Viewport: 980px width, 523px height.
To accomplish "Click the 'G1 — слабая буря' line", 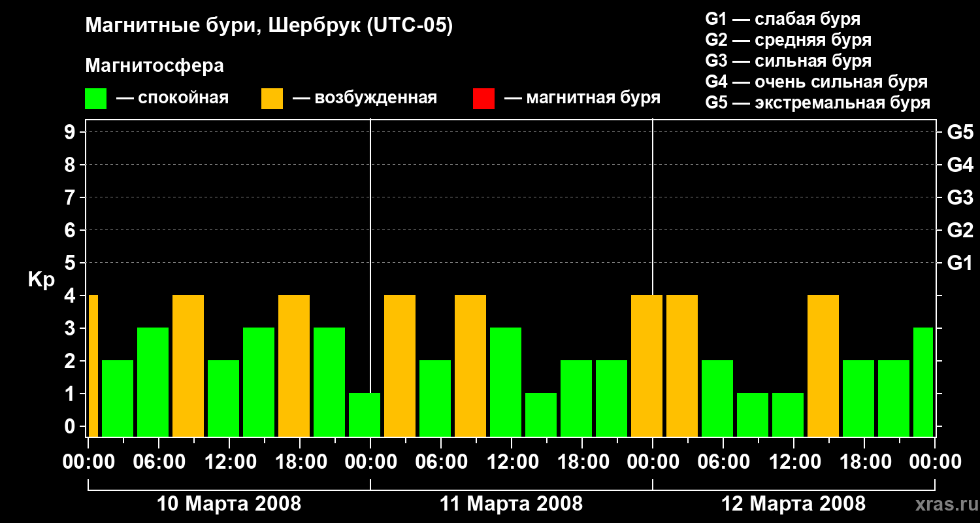I will click(783, 19).
